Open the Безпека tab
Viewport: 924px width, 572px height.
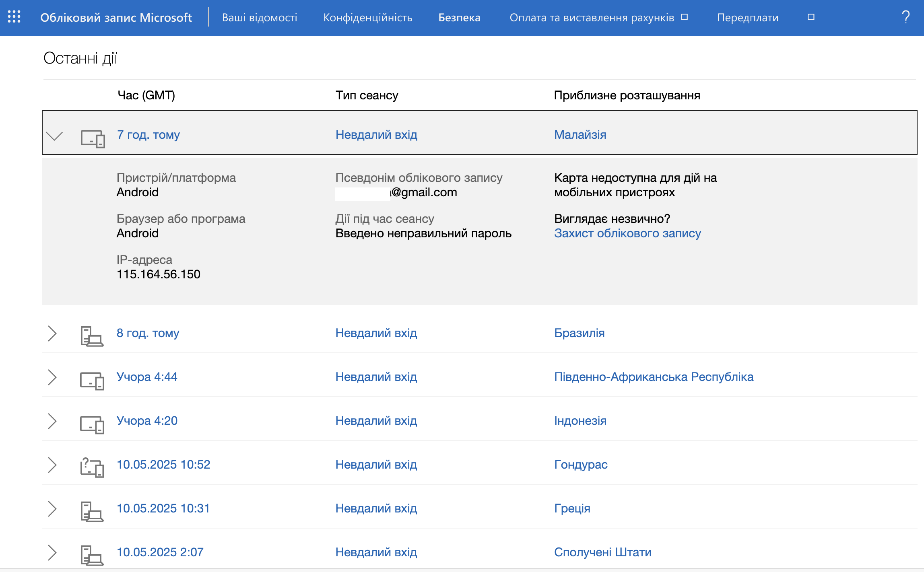[x=459, y=18]
